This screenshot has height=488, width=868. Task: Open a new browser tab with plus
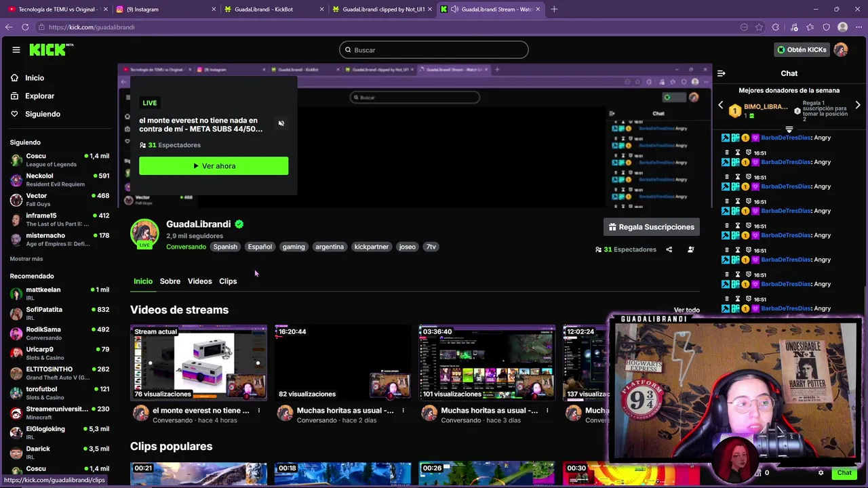554,9
